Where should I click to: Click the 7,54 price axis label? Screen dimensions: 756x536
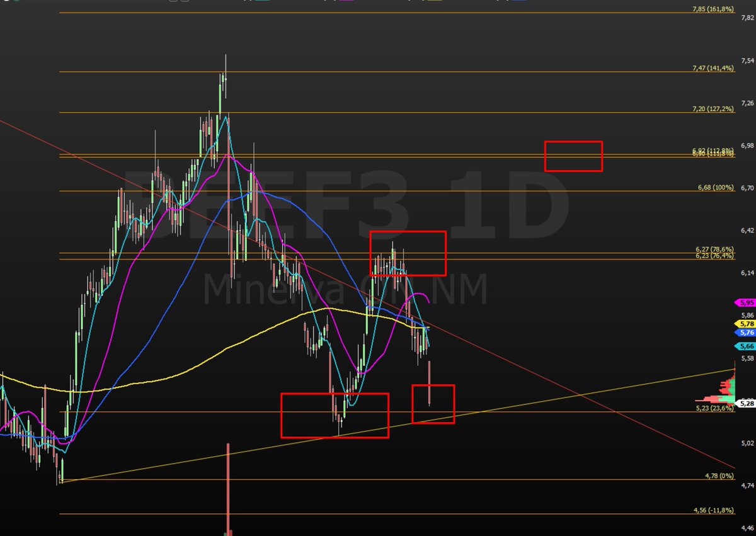click(748, 60)
